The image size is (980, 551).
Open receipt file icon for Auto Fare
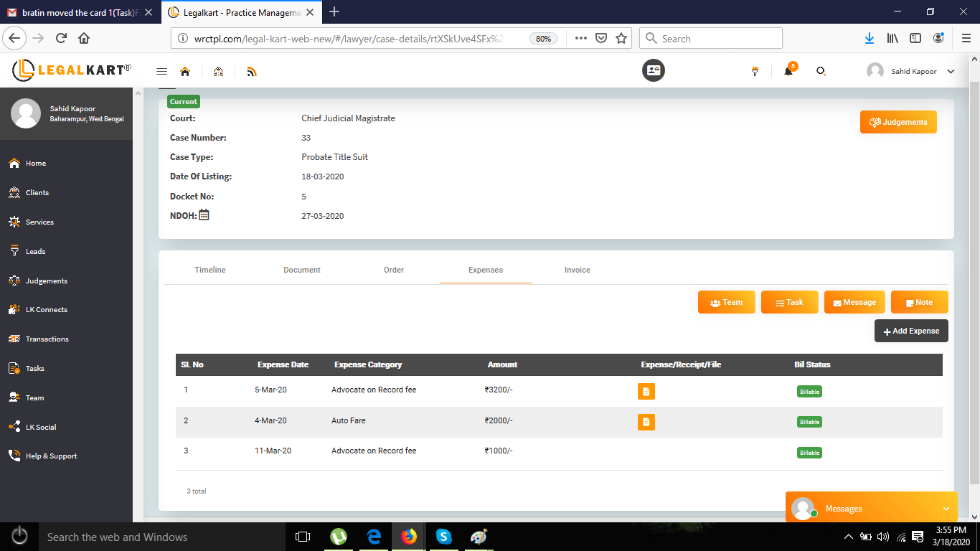tap(646, 422)
